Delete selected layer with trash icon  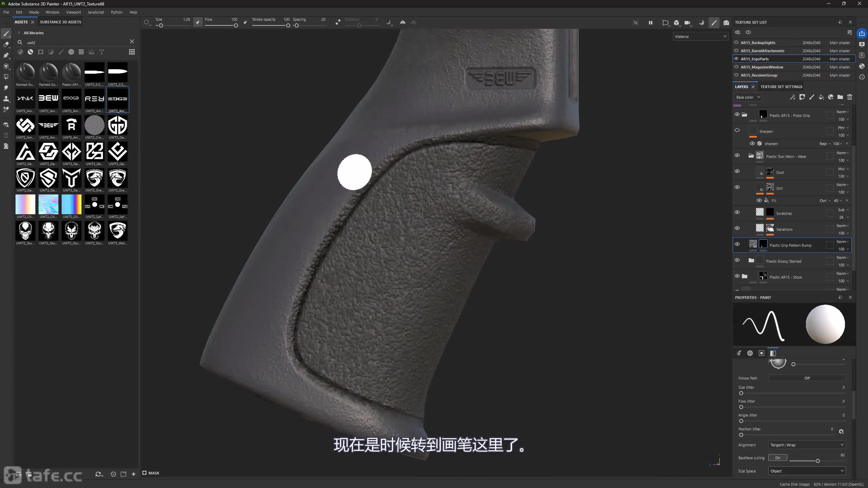point(850,97)
